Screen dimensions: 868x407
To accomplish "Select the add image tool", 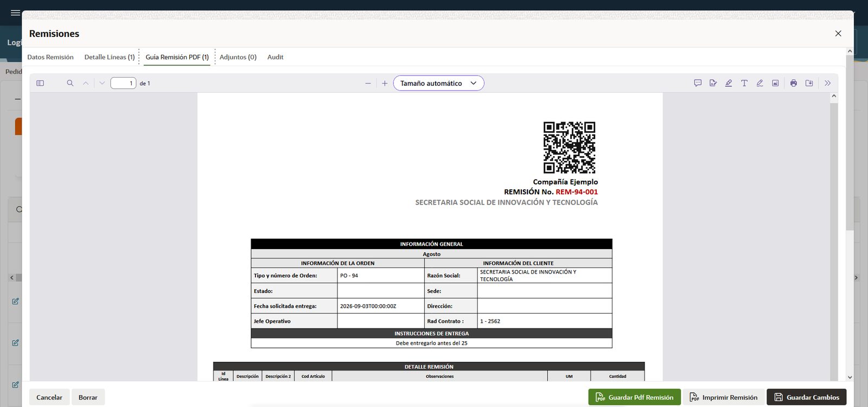I will [x=775, y=83].
